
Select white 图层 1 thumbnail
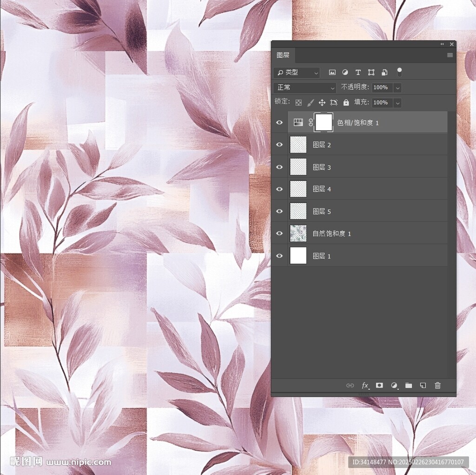tap(298, 256)
